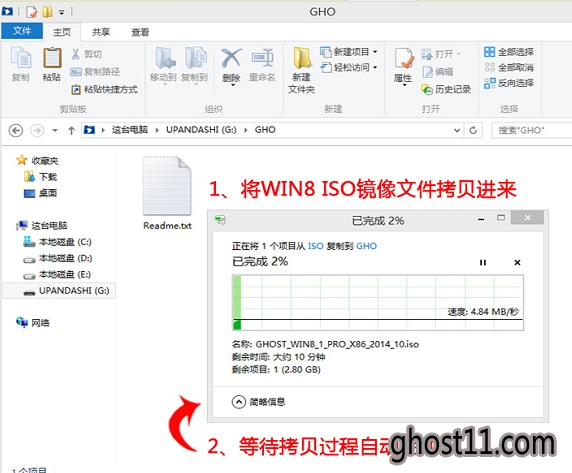Click the ISO source link
Image resolution: width=572 pixels, height=473 pixels.
click(316, 246)
